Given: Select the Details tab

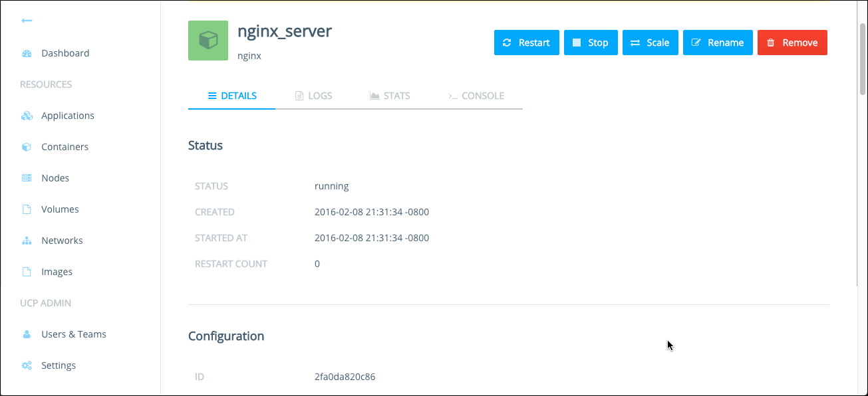Looking at the screenshot, I should tap(232, 96).
